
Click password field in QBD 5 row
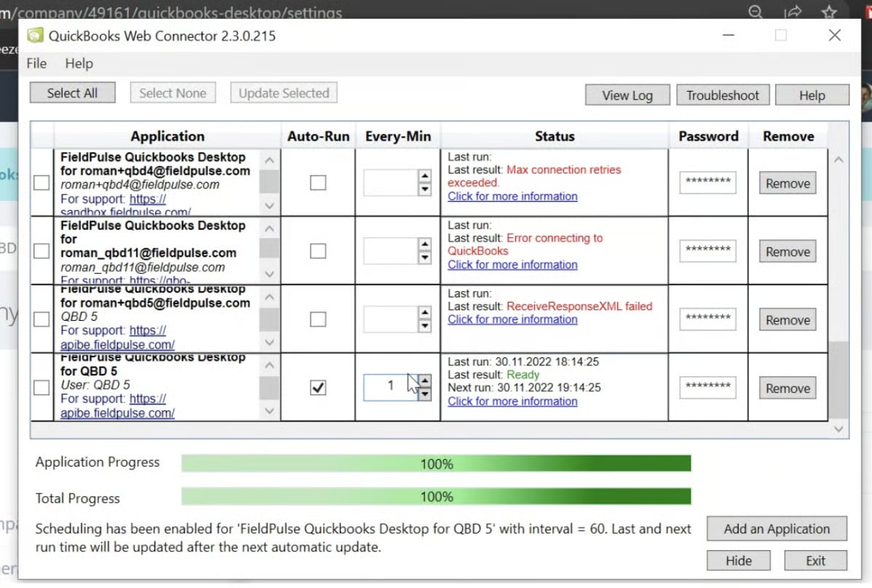707,387
